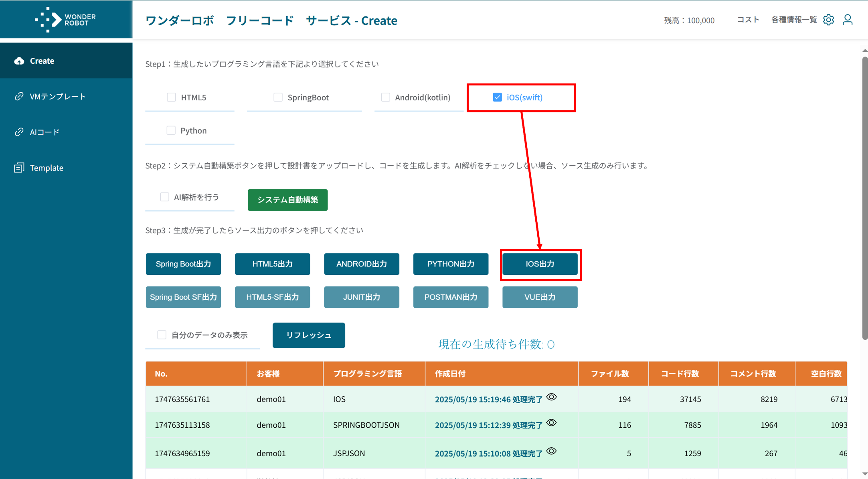The width and height of the screenshot is (868, 479).
Task: Click the HTML5-SF出力 button
Action: click(273, 297)
